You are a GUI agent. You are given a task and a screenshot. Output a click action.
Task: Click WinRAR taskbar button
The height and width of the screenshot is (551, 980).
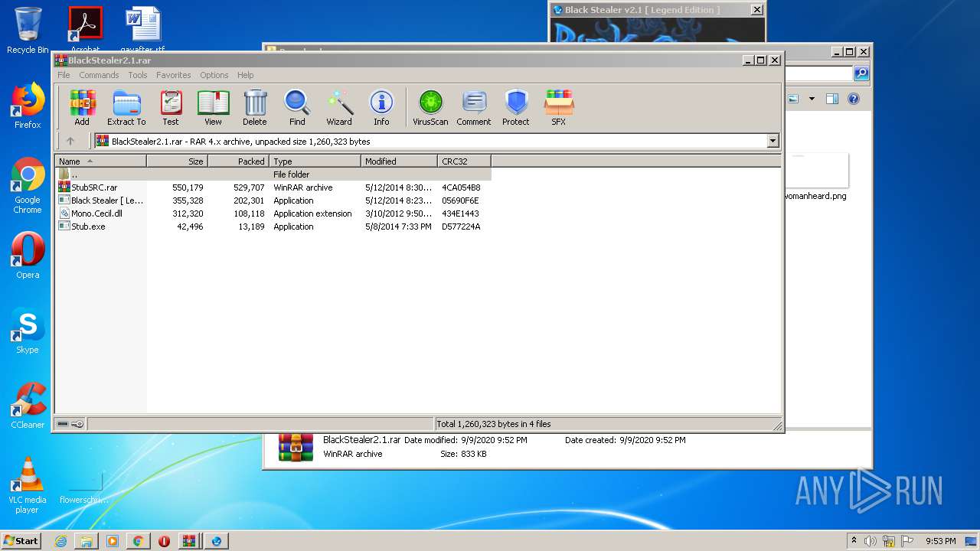188,541
